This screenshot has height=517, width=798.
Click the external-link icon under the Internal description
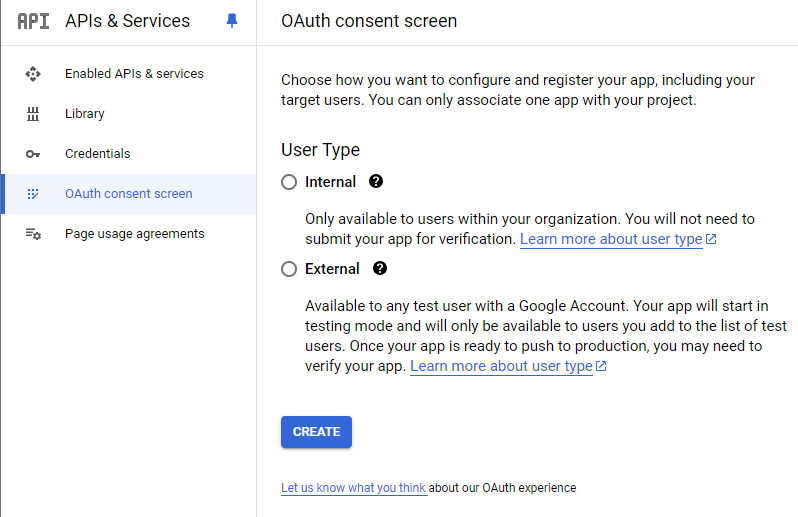[711, 240]
